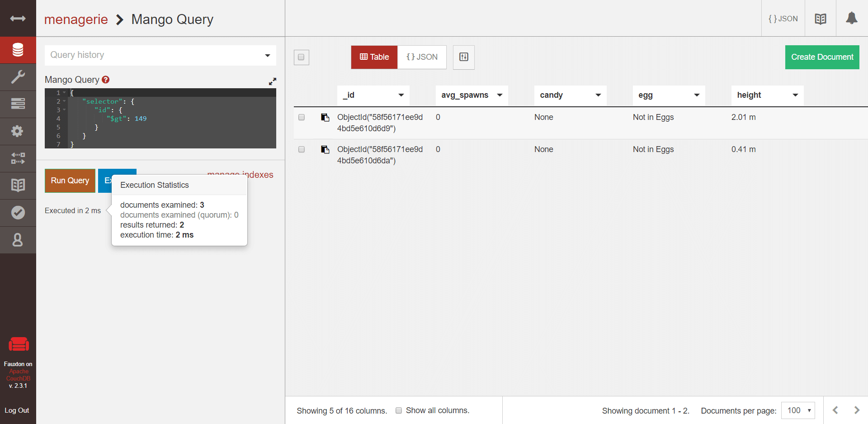
Task: Expand the Mango Query editor fullscreen
Action: pos(272,81)
